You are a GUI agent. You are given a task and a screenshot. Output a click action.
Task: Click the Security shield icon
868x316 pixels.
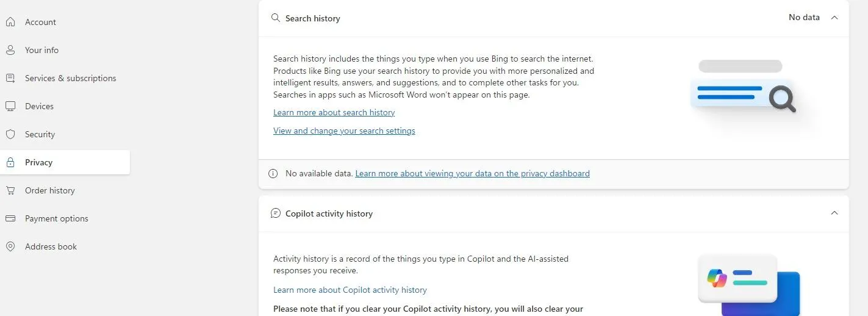tap(10, 134)
